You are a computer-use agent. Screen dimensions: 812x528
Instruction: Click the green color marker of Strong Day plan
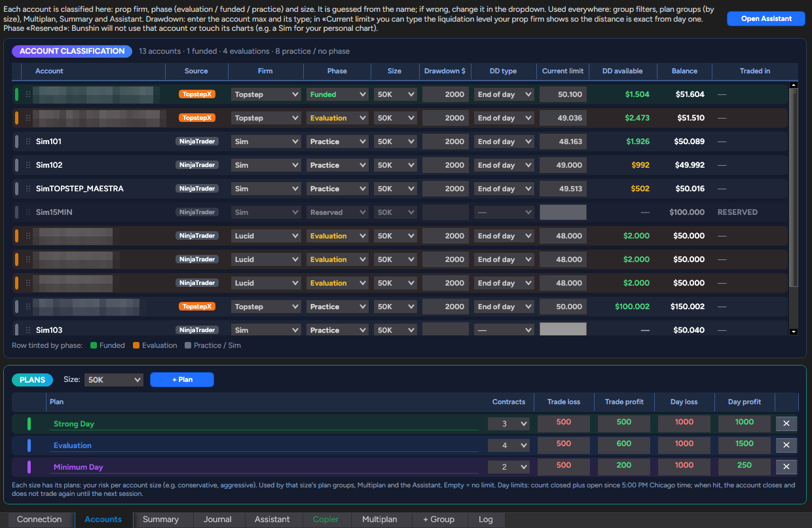[x=29, y=424]
